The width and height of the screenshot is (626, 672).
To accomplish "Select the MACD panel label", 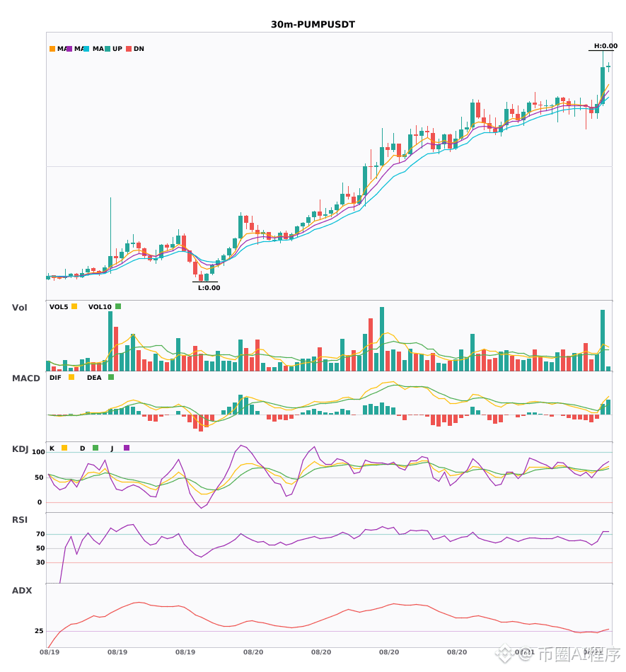I will coord(25,378).
